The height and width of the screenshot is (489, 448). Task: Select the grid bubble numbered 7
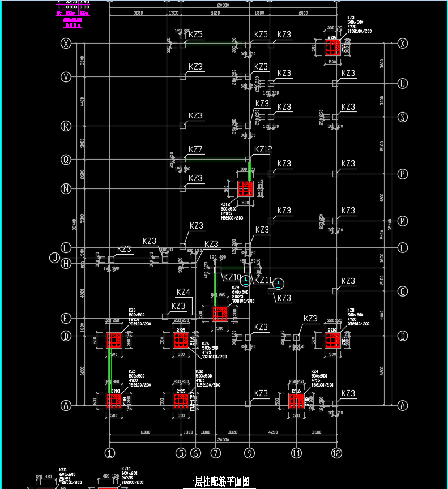[x=215, y=453]
